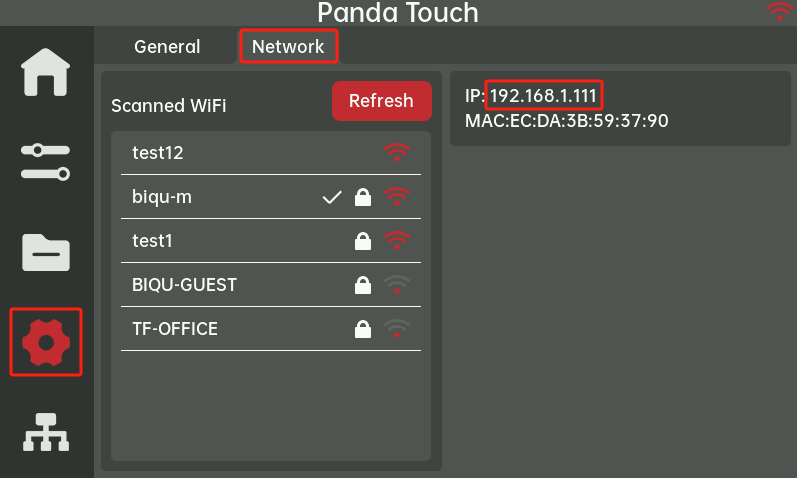Click the WiFi status icon in title bar
This screenshot has width=797, height=478.
778,12
